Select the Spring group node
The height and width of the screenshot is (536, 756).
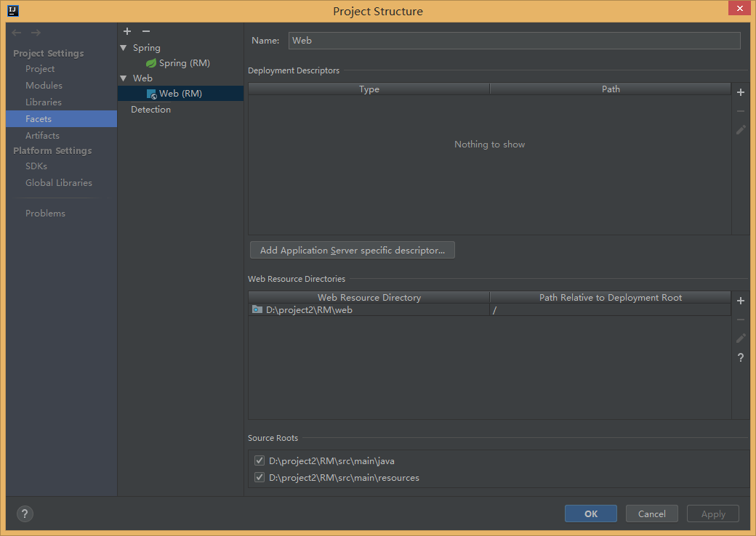click(147, 48)
